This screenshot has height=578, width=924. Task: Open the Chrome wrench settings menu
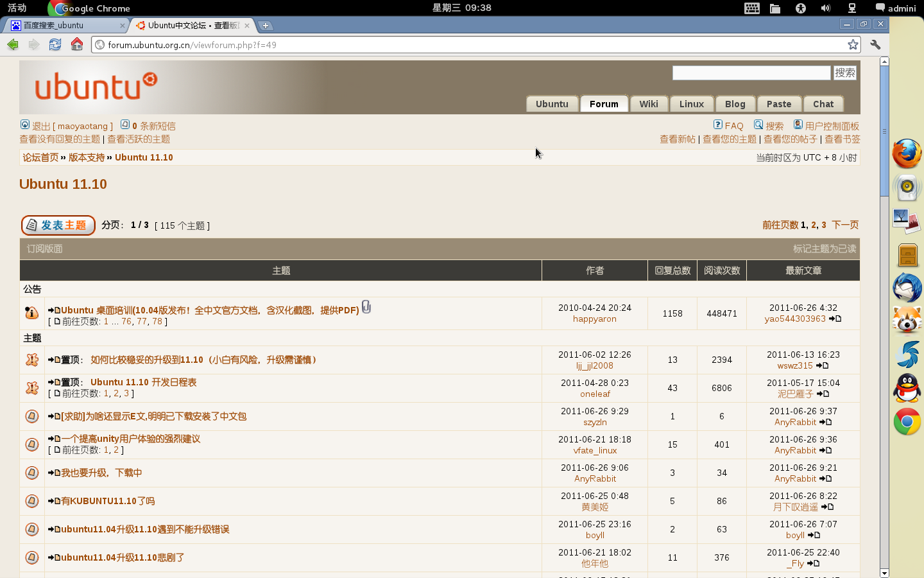(875, 44)
